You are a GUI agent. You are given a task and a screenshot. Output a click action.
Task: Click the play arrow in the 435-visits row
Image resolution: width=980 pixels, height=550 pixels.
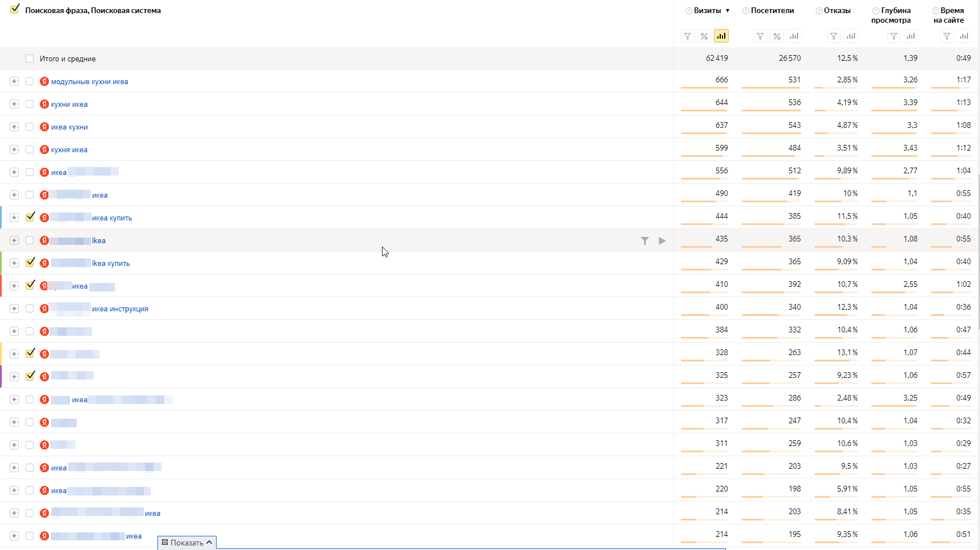[x=662, y=241]
